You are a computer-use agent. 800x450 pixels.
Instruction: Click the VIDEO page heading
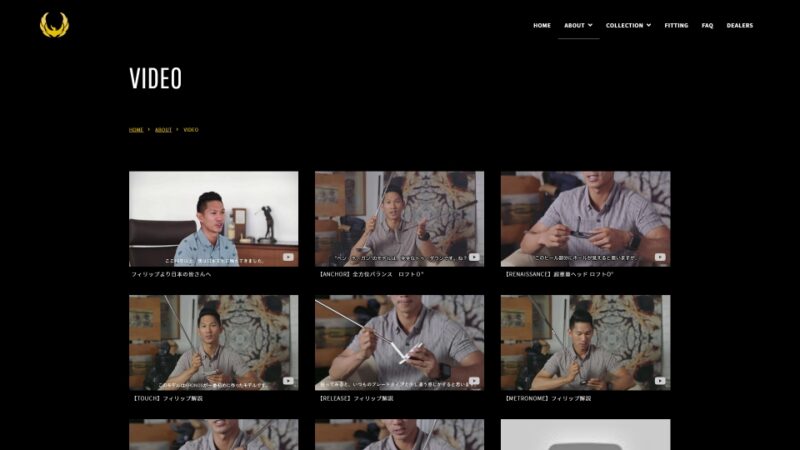click(156, 79)
